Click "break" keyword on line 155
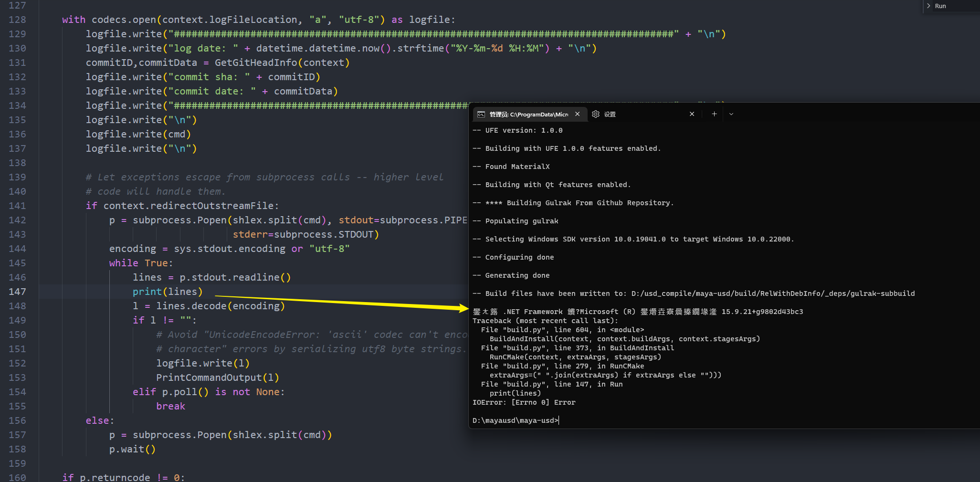The image size is (980, 482). point(170,406)
